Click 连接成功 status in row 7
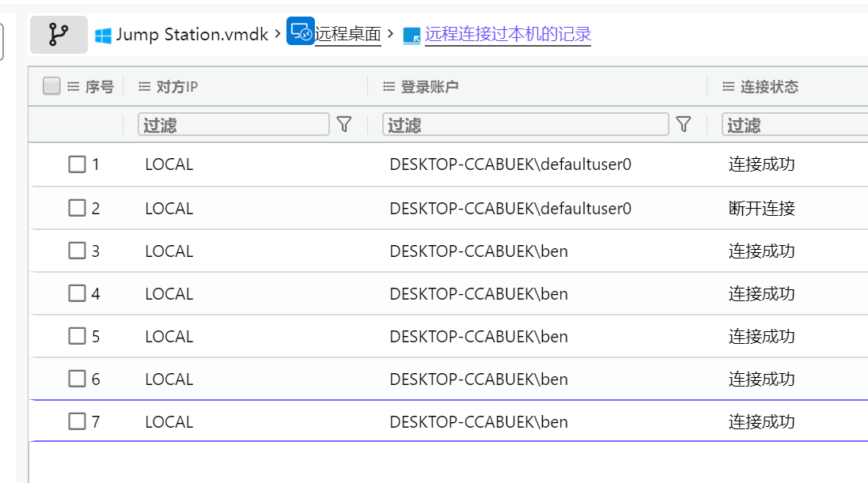Screen dimensions: 868x483 point(762,422)
